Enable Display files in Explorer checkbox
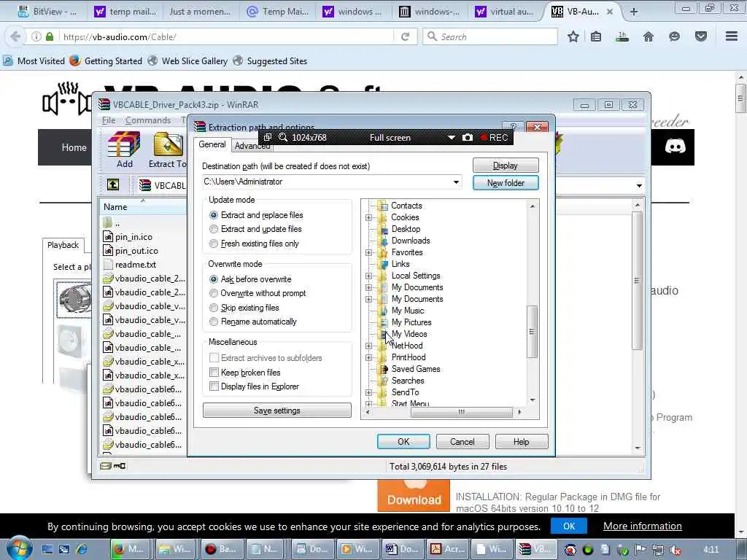Screen dimensions: 747x560 tap(214, 386)
